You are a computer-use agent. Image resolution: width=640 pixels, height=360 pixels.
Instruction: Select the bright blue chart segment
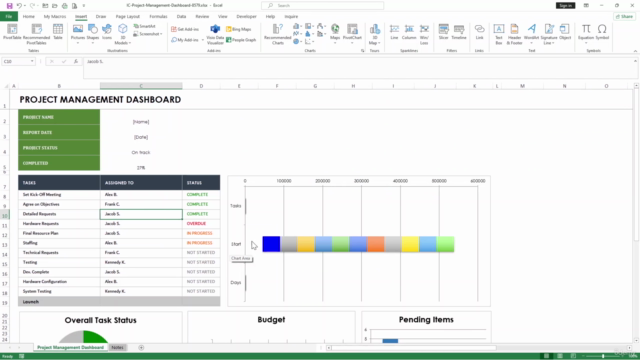[x=271, y=244]
